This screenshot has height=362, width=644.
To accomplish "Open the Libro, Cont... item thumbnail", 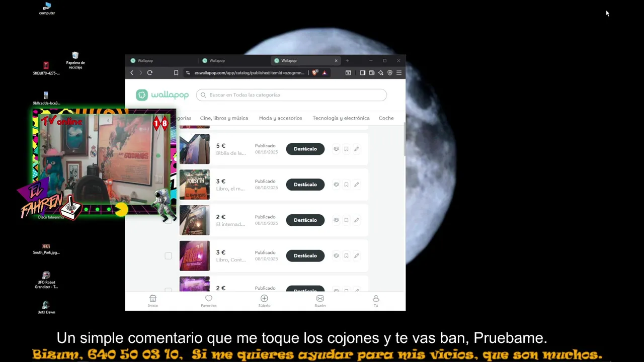I will 195,255.
